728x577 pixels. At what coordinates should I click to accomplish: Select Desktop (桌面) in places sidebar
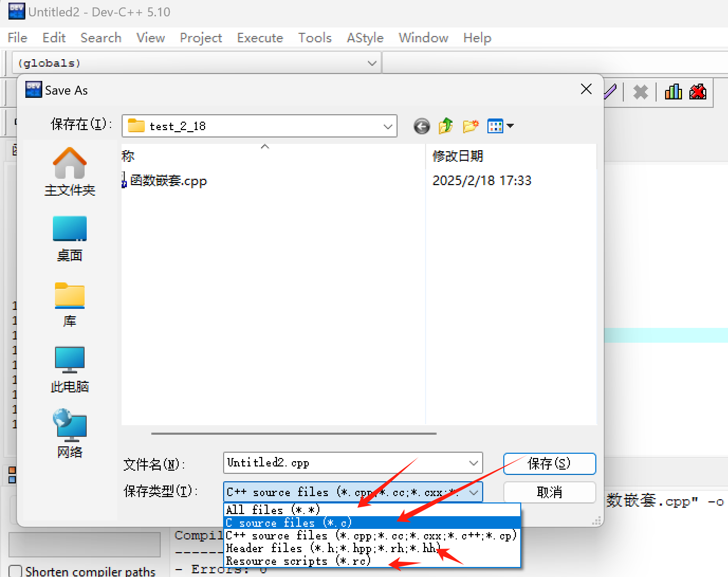(x=70, y=239)
